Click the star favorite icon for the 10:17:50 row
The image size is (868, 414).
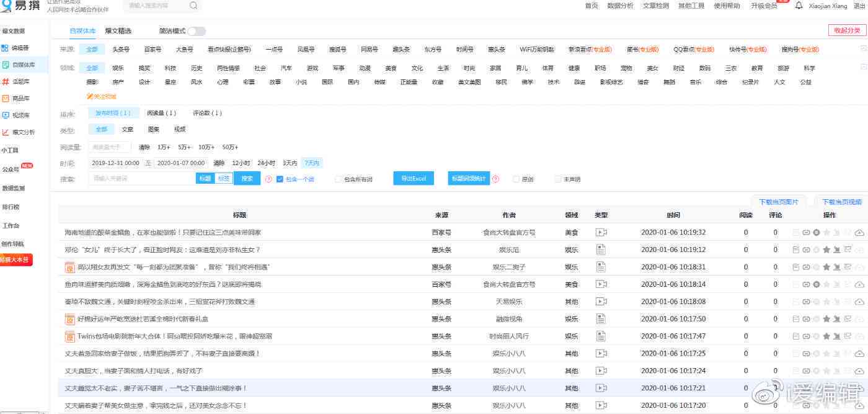tap(826, 319)
